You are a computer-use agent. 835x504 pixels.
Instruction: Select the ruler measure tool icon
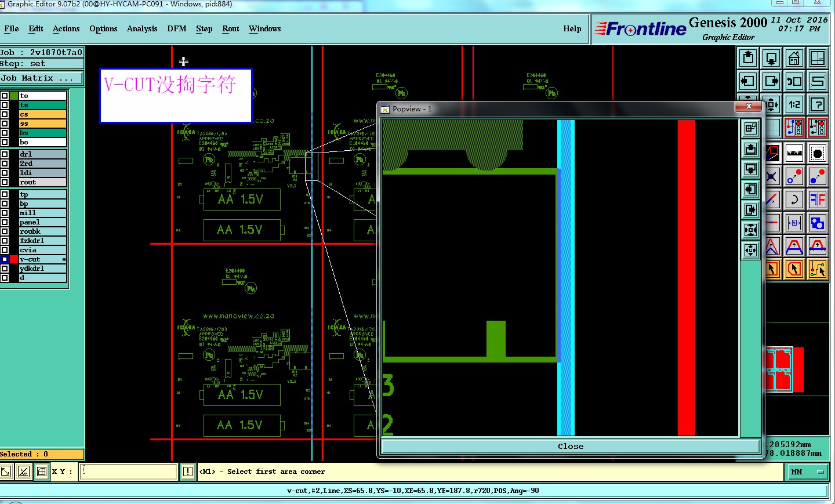[794, 153]
